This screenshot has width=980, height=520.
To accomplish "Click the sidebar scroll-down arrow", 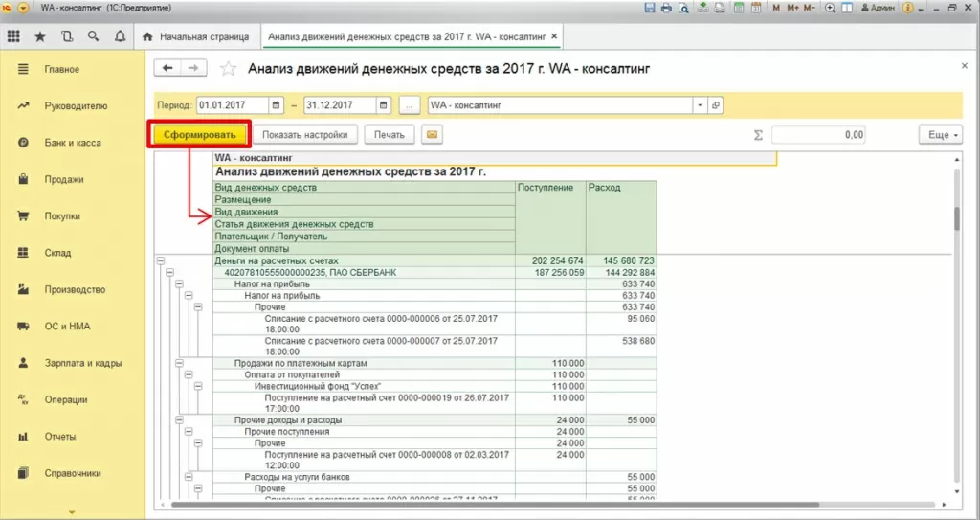I will tap(72, 512).
